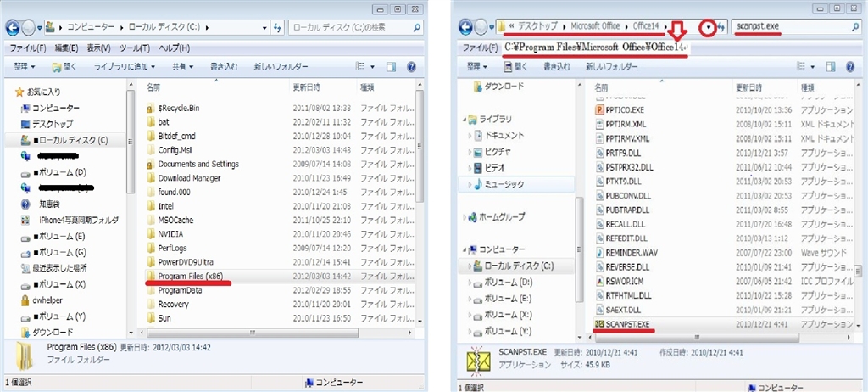Go back in the left Explorer window
Image resolution: width=868 pixels, height=392 pixels.
(x=14, y=26)
